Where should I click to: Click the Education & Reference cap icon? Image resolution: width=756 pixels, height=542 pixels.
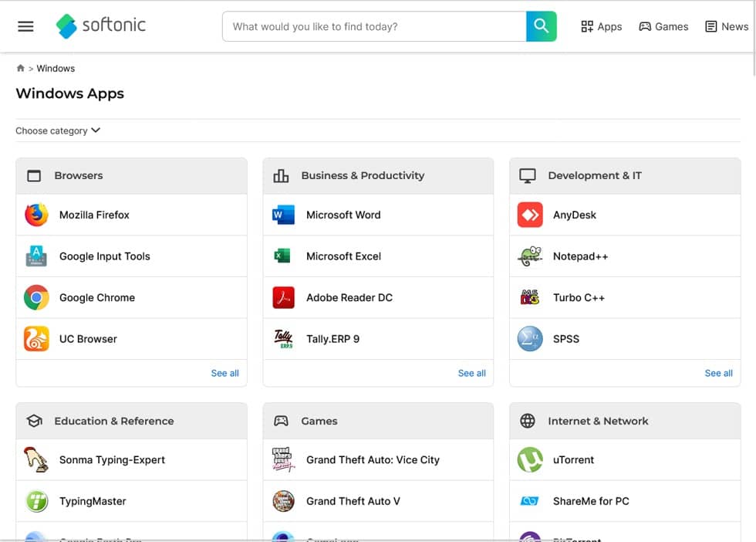tap(35, 421)
